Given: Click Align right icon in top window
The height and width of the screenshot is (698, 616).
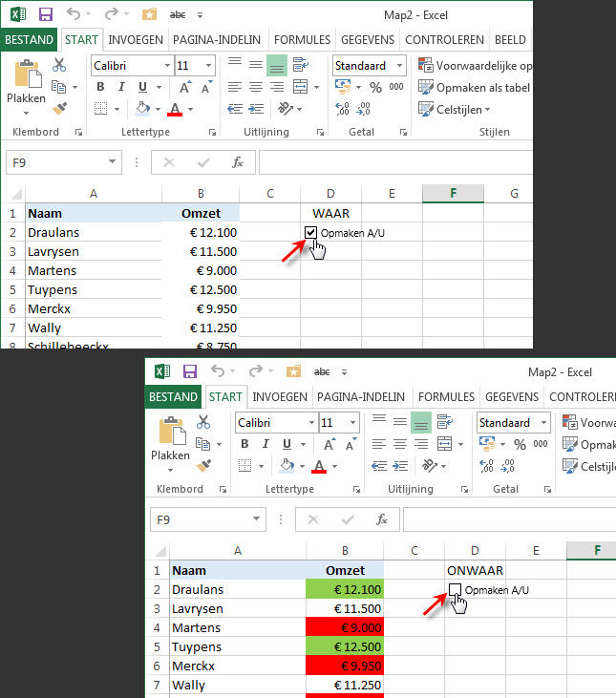Looking at the screenshot, I should click(x=276, y=87).
